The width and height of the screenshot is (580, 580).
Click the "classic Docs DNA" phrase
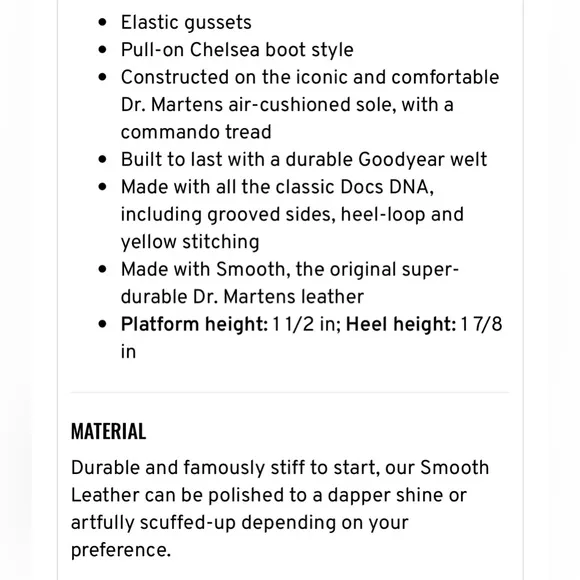coord(354,187)
